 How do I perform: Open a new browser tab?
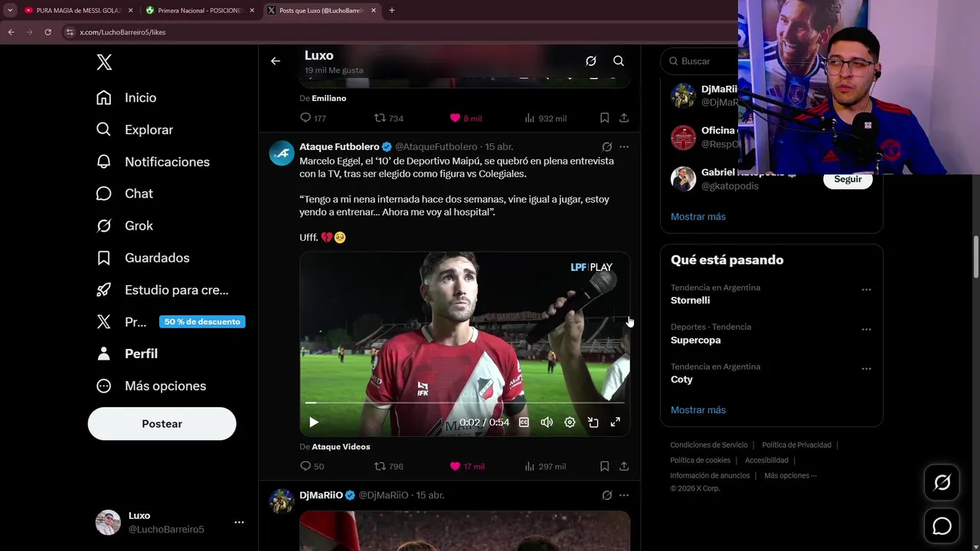392,11
